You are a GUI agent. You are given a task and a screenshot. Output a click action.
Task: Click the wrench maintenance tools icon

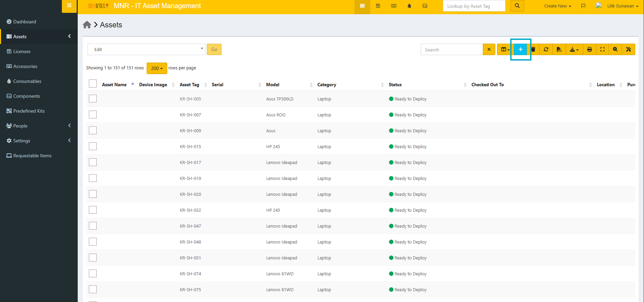[628, 49]
